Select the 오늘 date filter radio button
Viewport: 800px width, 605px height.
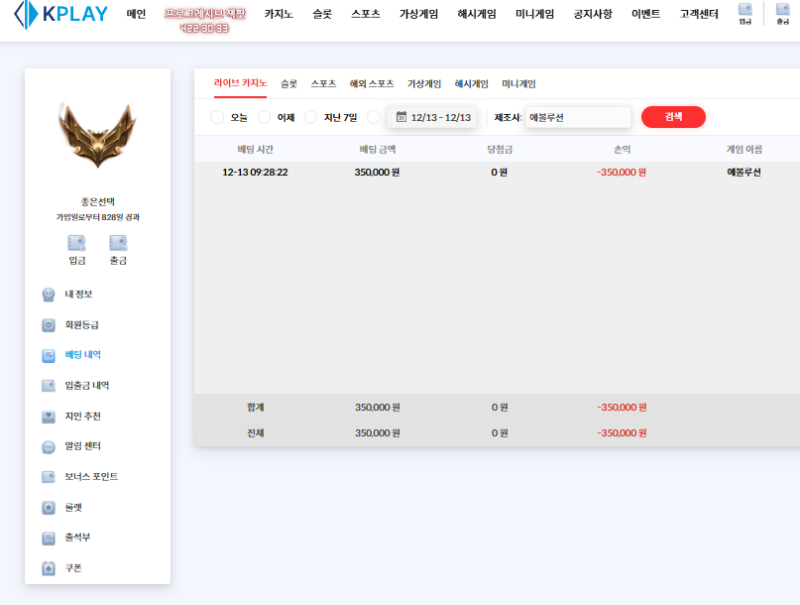216,117
